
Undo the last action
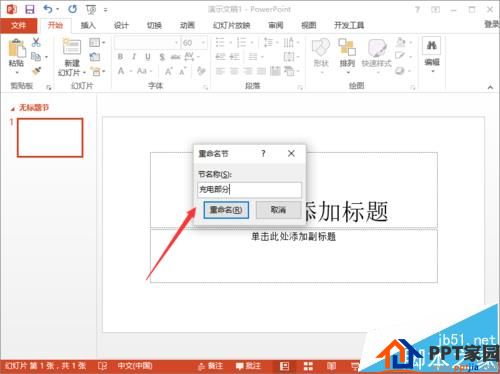coord(48,9)
